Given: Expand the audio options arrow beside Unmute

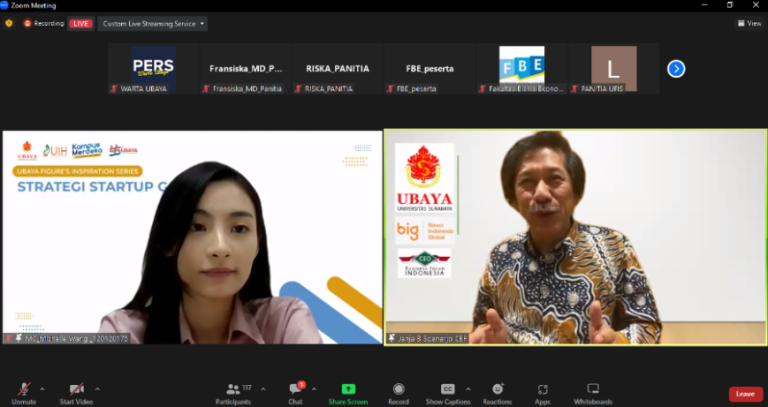Looking at the screenshot, I should click(44, 388).
